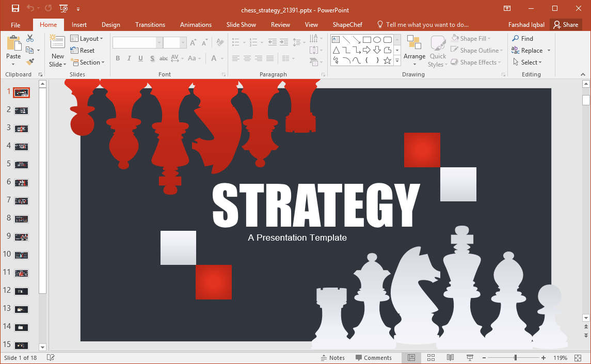Toggle bulleted list formatting
The height and width of the screenshot is (364, 591).
pos(235,42)
